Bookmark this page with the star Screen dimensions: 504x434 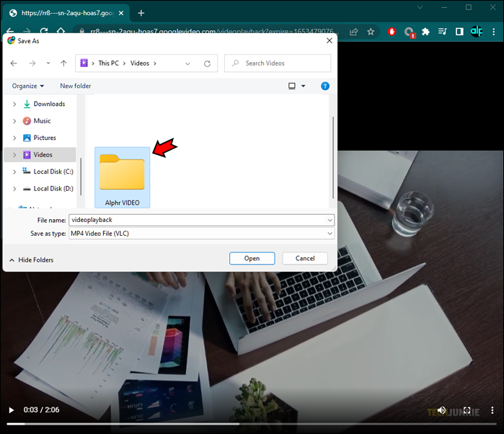371,32
